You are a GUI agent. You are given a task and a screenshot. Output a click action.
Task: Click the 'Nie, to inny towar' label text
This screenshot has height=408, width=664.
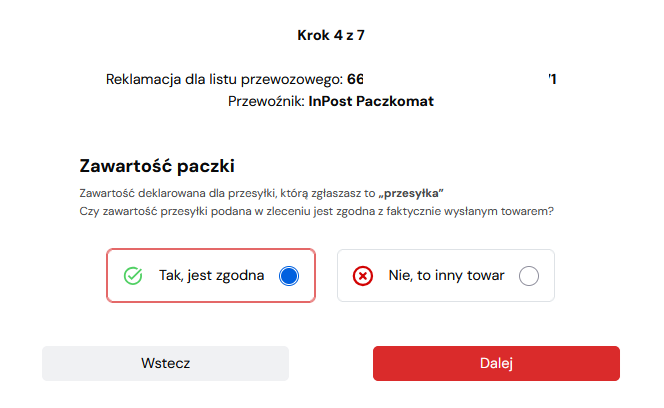pos(446,276)
